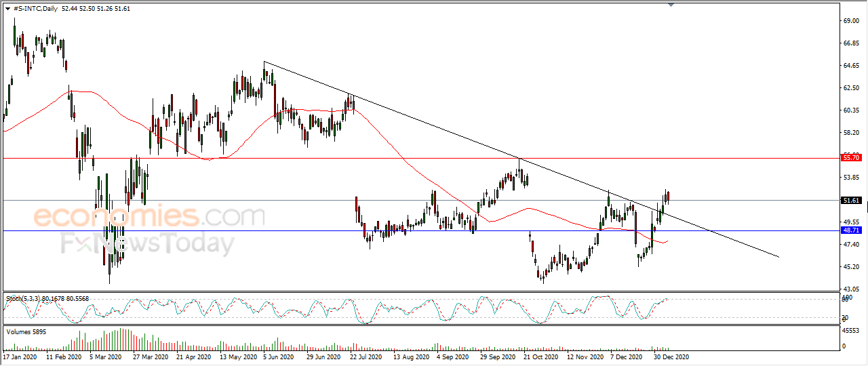Click the 69.00 price axis value
This screenshot has width=868, height=366.
[850, 21]
